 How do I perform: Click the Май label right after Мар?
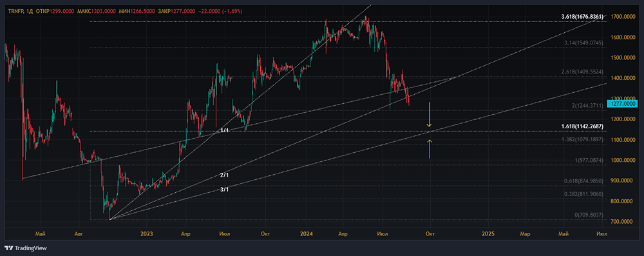click(x=563, y=234)
